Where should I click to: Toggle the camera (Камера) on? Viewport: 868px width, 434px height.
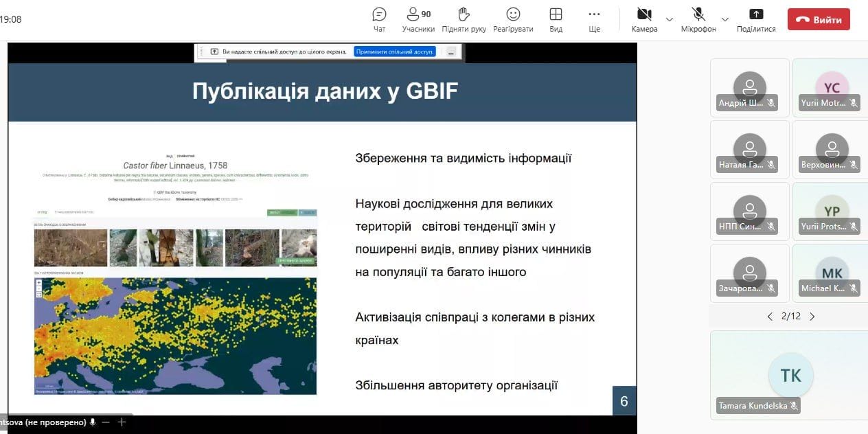644,19
